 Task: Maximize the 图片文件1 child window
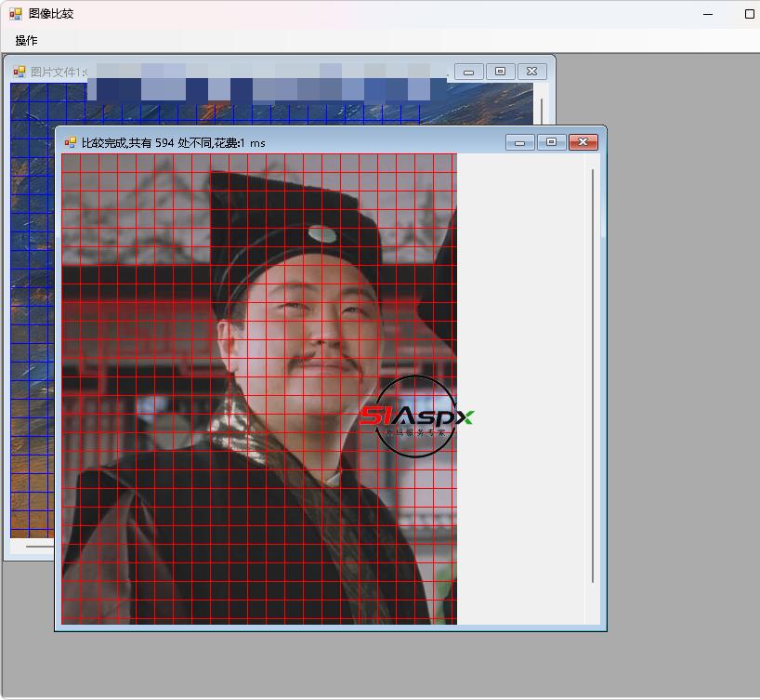click(500, 72)
